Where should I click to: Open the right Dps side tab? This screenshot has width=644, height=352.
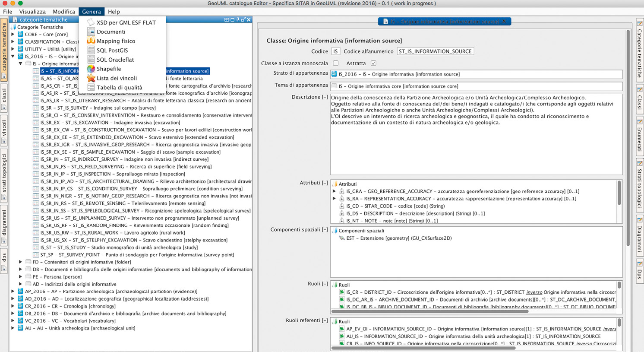click(x=640, y=270)
